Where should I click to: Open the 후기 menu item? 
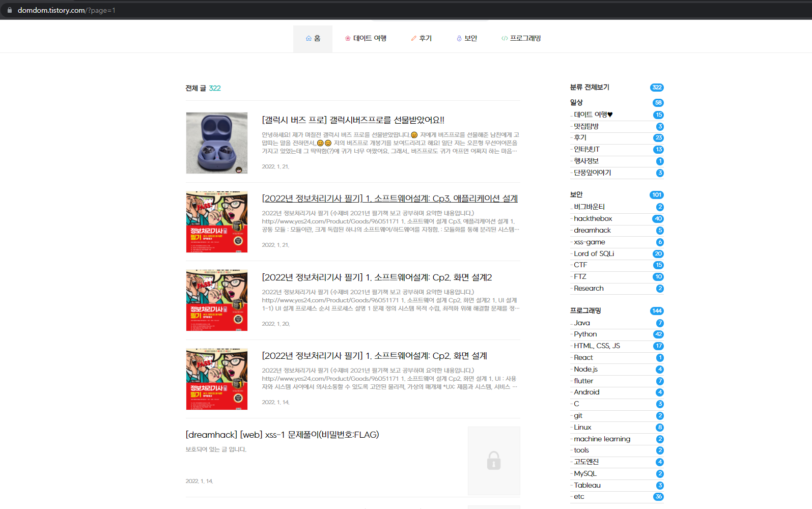pyautogui.click(x=422, y=39)
